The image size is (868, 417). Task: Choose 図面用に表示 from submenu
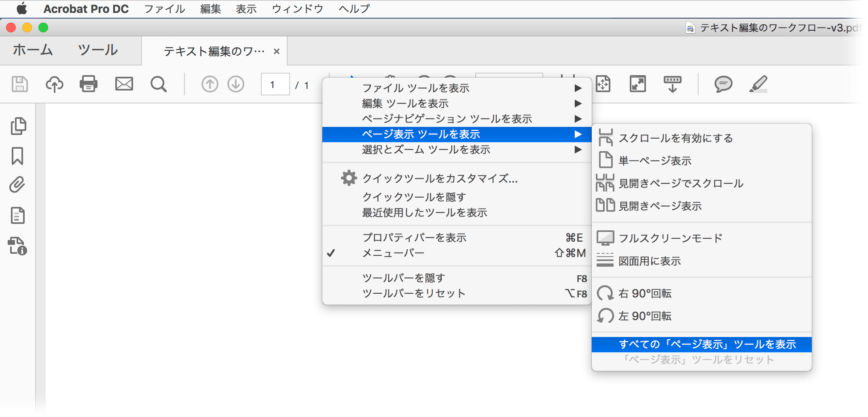click(x=702, y=261)
